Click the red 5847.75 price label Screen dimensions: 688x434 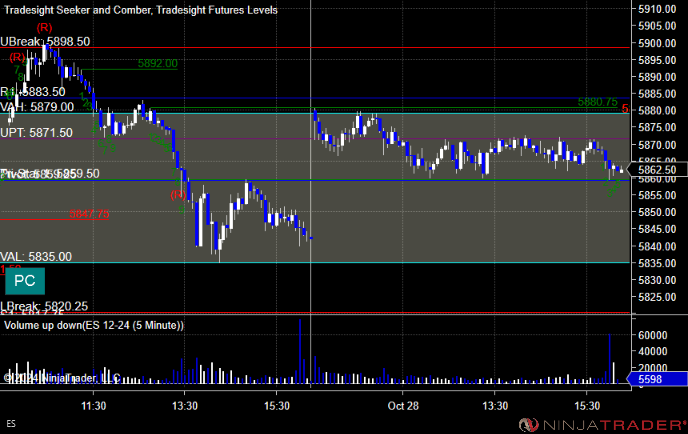(x=89, y=214)
